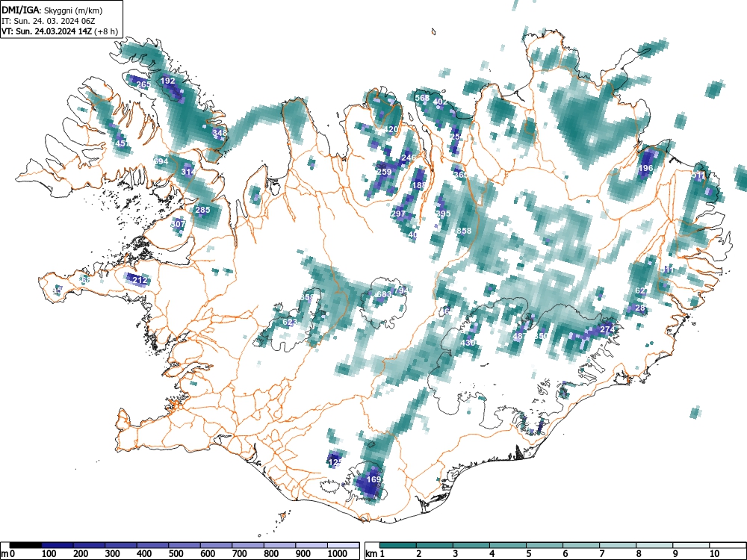Click the 'DMI/IGA: Skyggni (m/km)' title text
747x560 pixels.
(x=52, y=10)
